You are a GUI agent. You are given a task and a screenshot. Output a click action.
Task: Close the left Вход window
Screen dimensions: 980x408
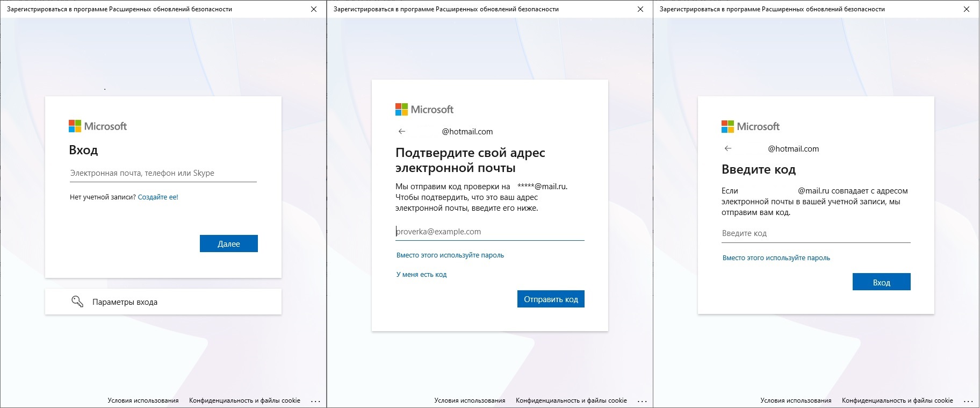coord(314,9)
